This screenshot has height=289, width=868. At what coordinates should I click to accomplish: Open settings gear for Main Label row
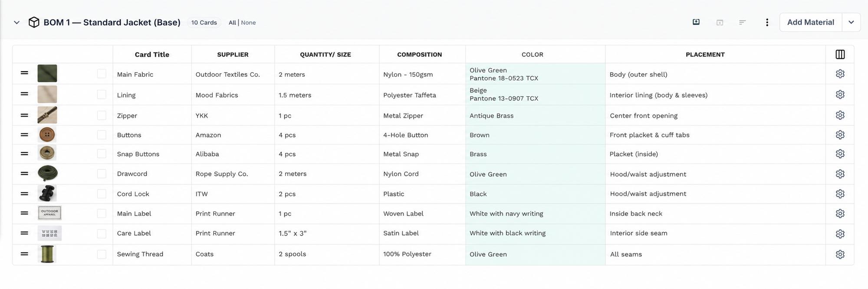tap(840, 214)
